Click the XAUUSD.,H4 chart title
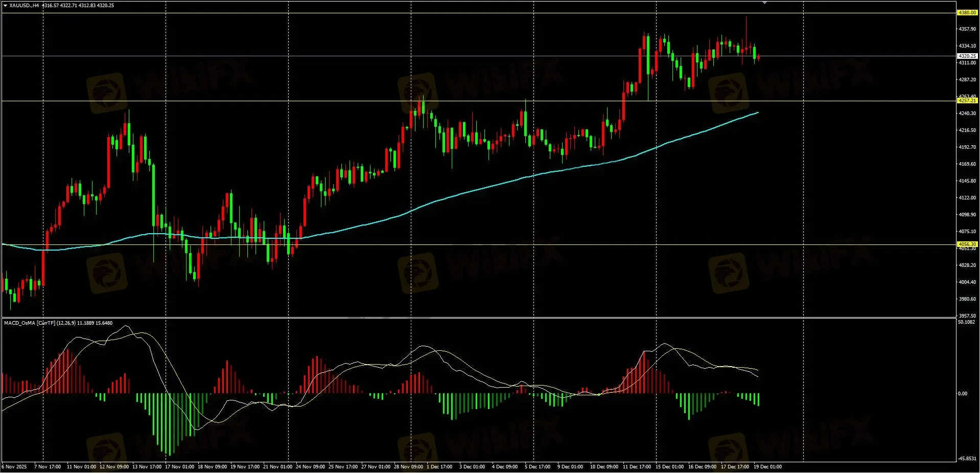The image size is (980, 473). tap(24, 6)
